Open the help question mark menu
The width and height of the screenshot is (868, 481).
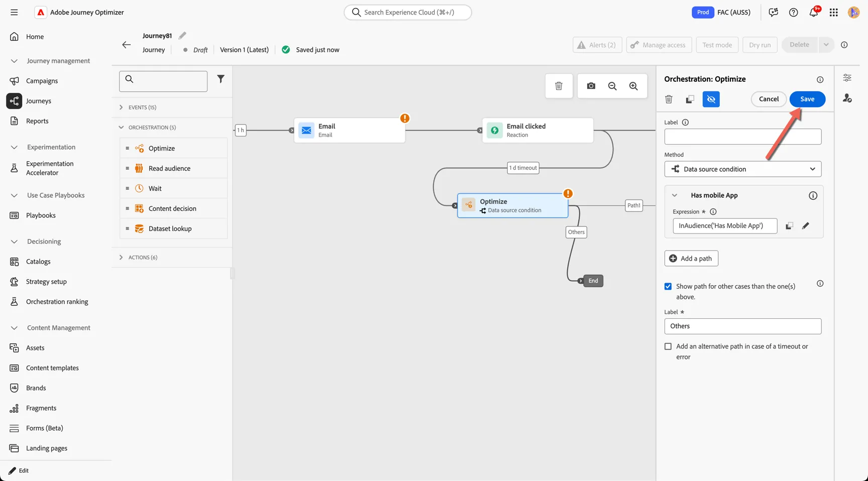794,12
